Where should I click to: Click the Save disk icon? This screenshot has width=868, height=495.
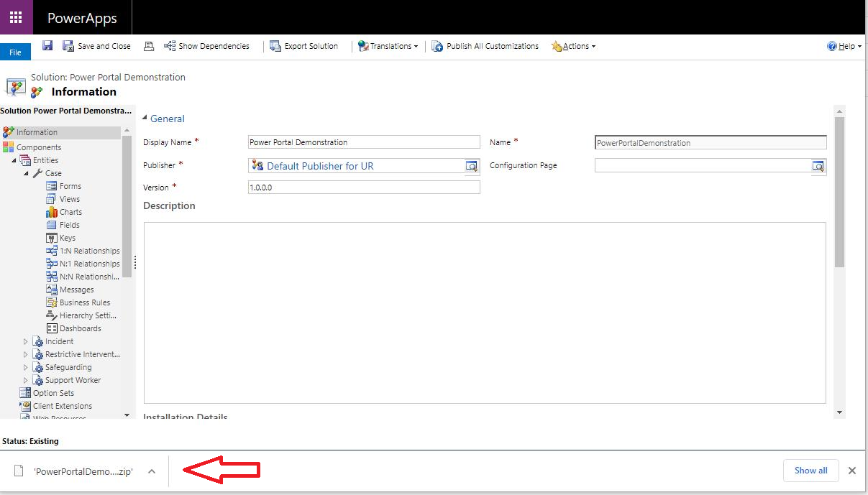(x=47, y=46)
